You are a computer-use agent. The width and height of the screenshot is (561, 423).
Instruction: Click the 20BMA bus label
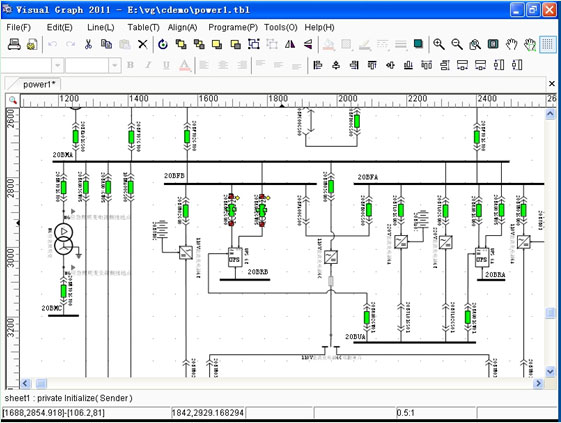(63, 155)
